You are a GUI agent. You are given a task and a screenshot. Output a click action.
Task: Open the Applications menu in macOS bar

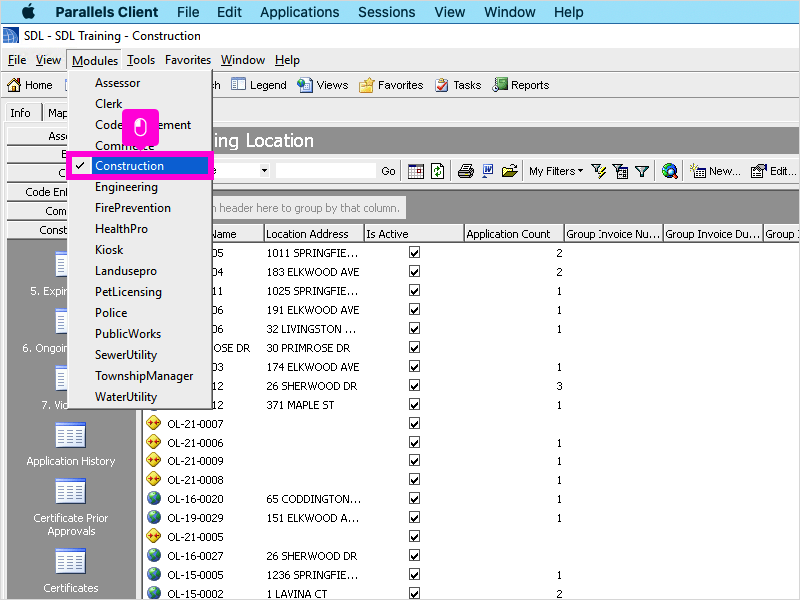(299, 12)
